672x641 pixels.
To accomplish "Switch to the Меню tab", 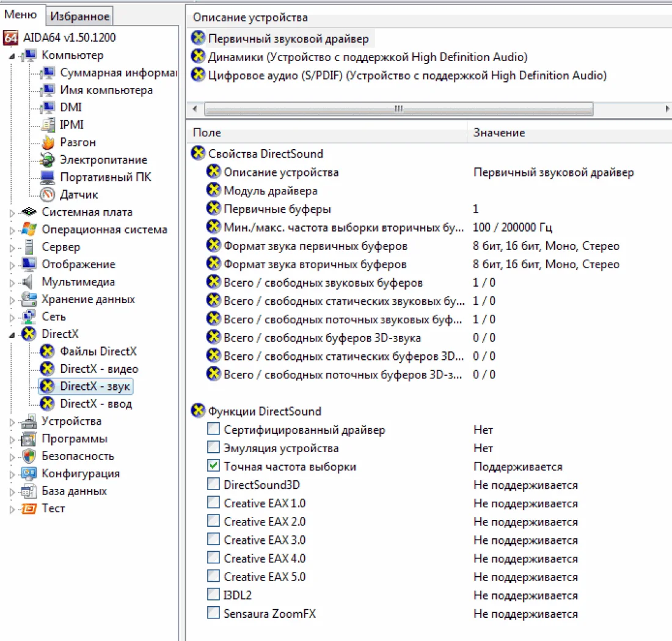I will click(21, 15).
